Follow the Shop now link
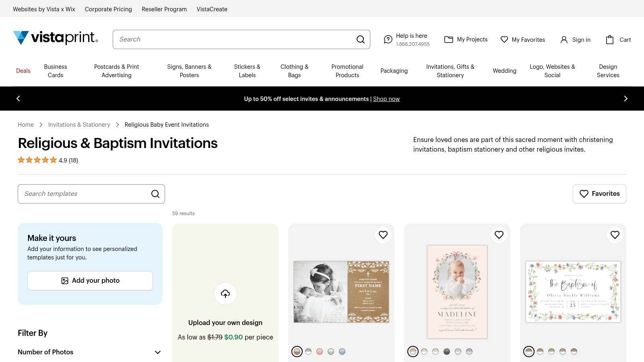Screen dimensions: 644x362 (x=386, y=99)
